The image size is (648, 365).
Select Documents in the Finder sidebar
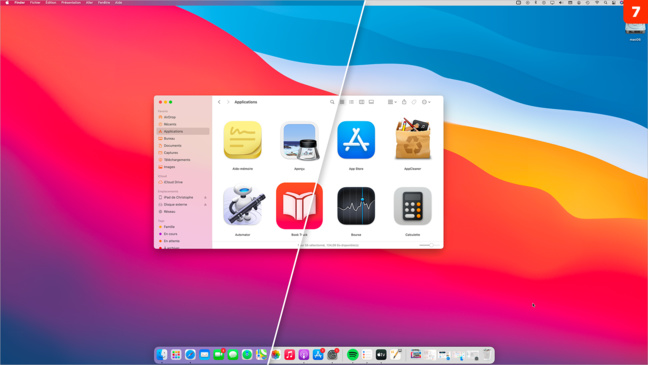click(x=183, y=146)
